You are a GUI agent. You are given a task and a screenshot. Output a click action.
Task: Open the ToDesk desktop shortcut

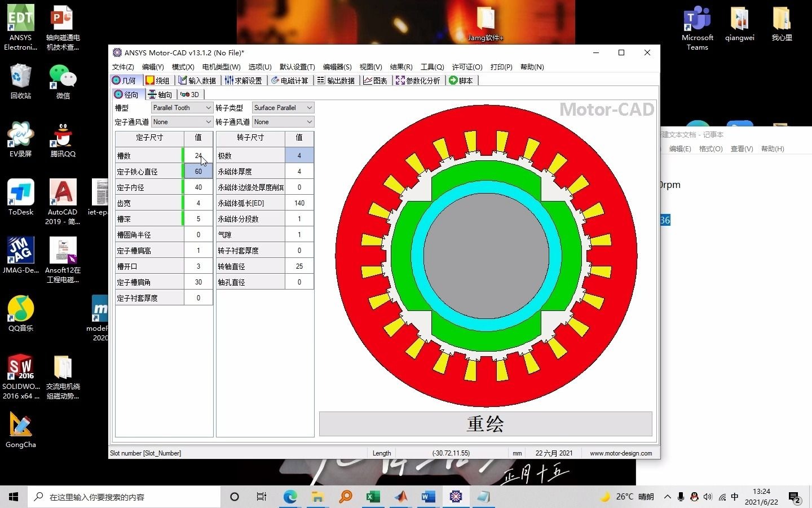pos(20,197)
